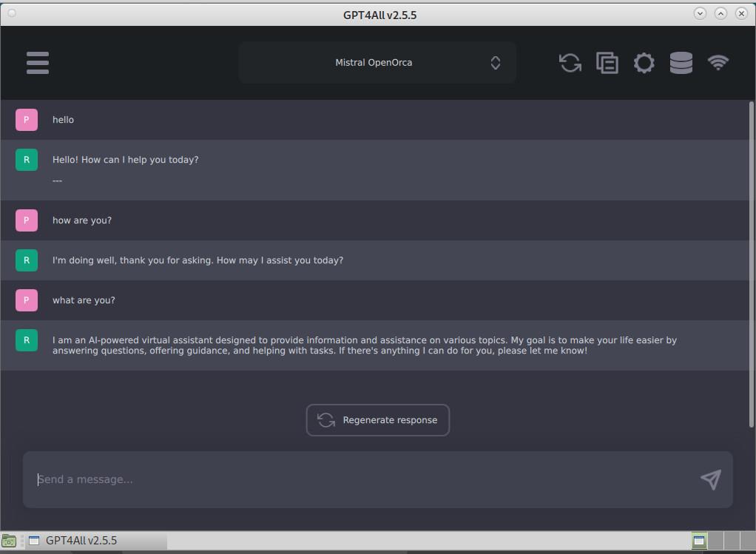The image size is (756, 554).
Task: Open the hamburger menu drawer
Action: (x=38, y=63)
